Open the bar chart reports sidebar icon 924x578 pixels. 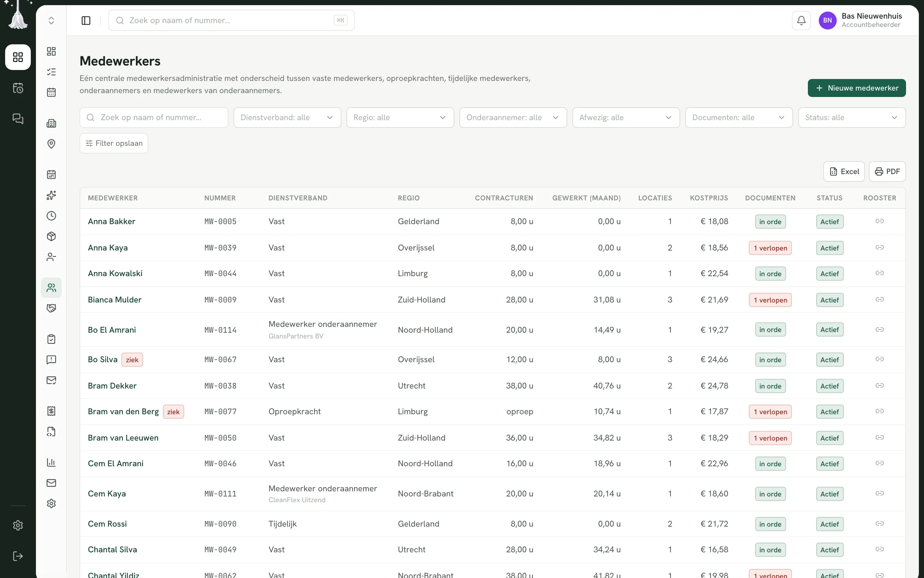coord(51,462)
